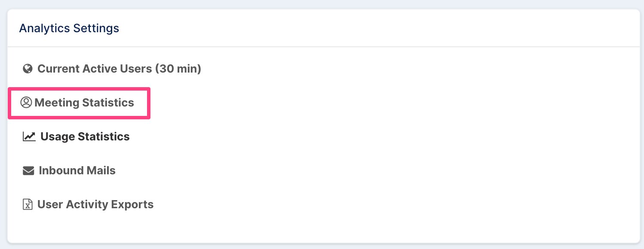
Task: Click the Analytics Settings heading
Action: tap(69, 28)
